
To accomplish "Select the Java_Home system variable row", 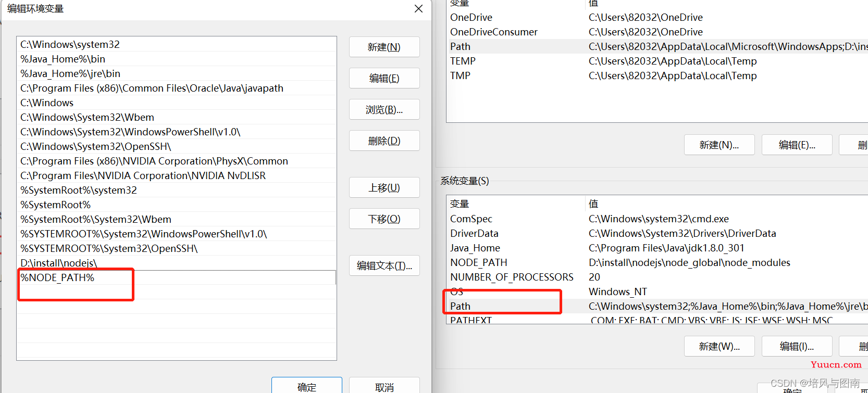I will [x=657, y=248].
